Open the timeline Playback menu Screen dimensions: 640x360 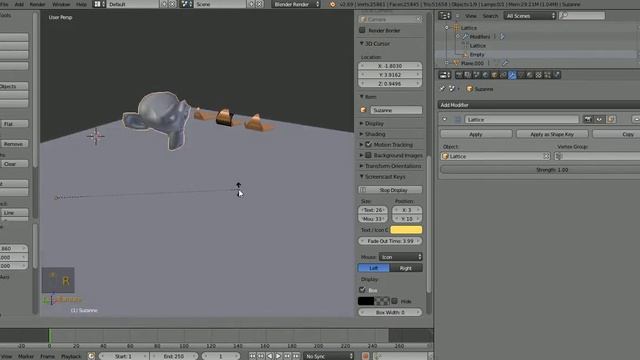click(71, 356)
